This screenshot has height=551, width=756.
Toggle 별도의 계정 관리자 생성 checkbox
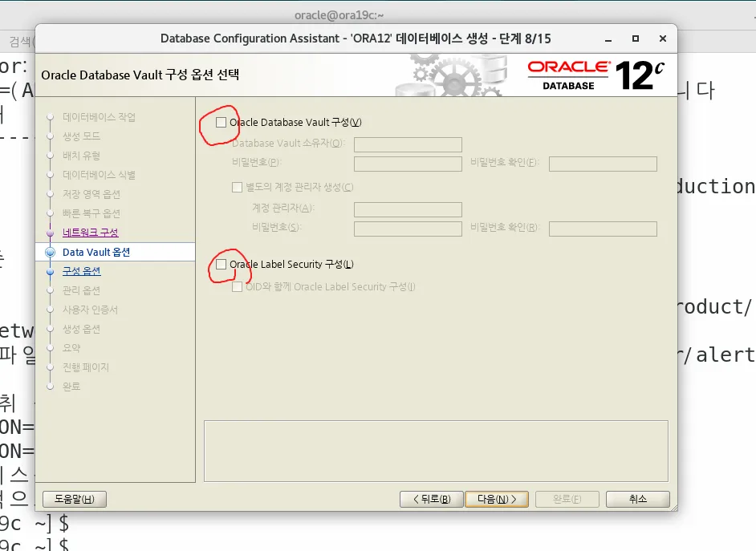coord(238,187)
